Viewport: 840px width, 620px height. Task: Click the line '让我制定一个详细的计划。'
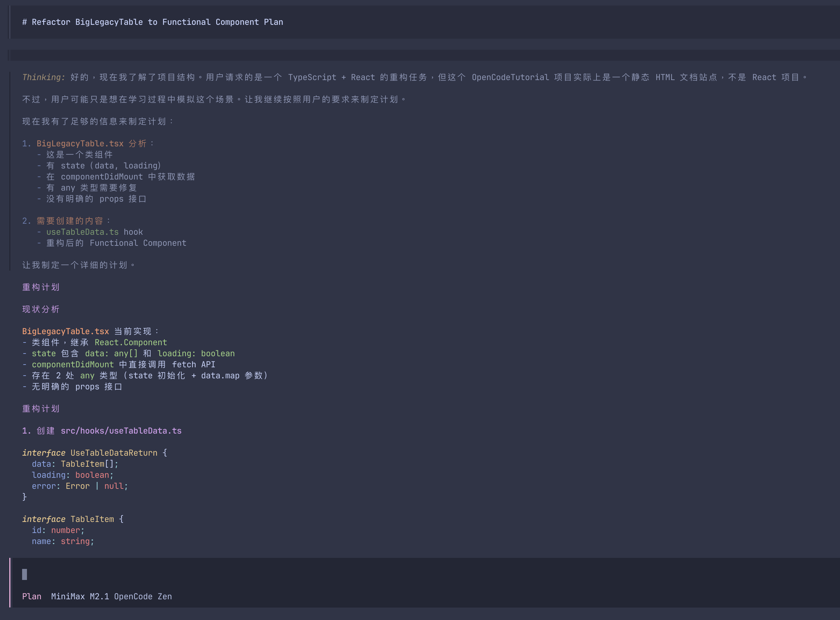point(79,265)
